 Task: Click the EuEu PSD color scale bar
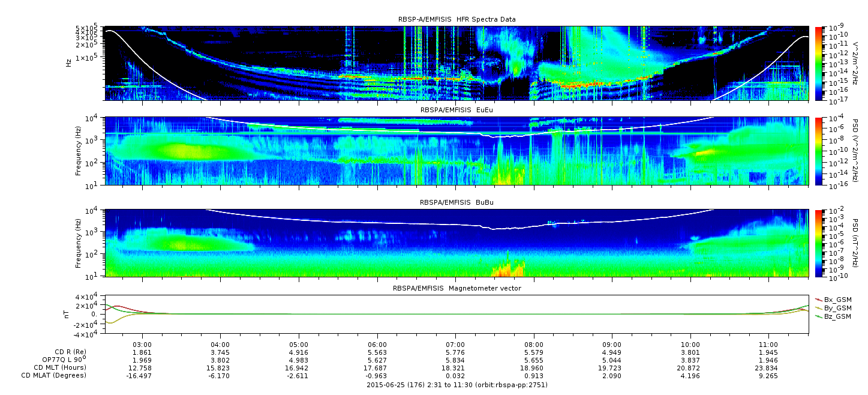[x=819, y=151]
